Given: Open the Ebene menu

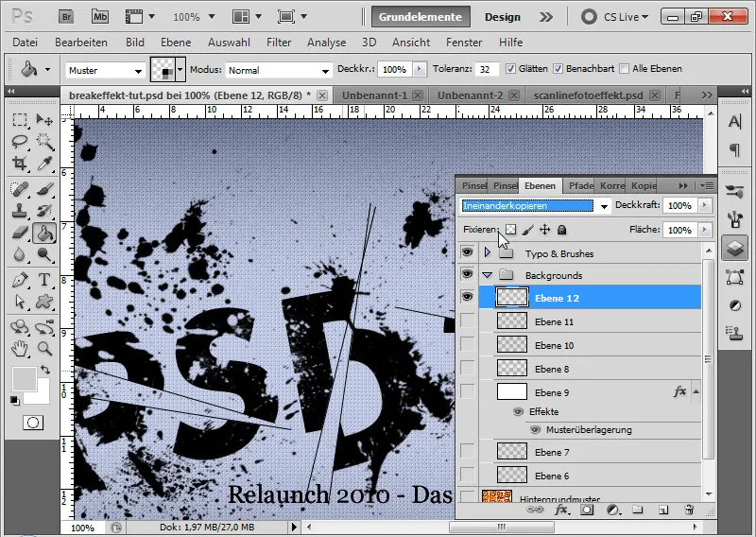Looking at the screenshot, I should pyautogui.click(x=176, y=43).
